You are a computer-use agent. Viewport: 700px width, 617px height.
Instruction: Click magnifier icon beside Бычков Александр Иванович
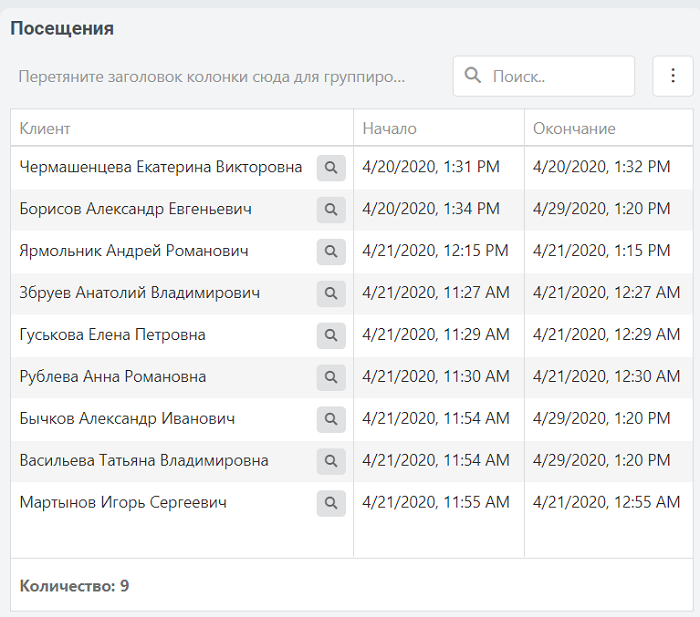pyautogui.click(x=331, y=420)
